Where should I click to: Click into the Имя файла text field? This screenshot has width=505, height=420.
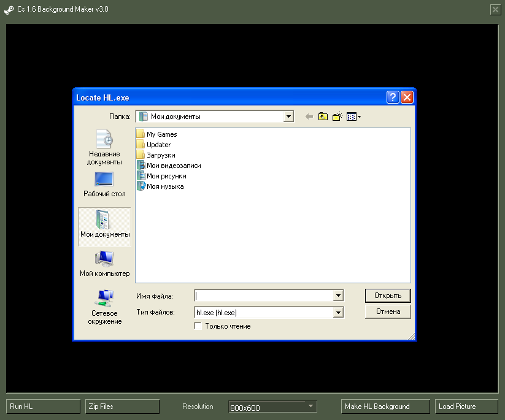264,296
